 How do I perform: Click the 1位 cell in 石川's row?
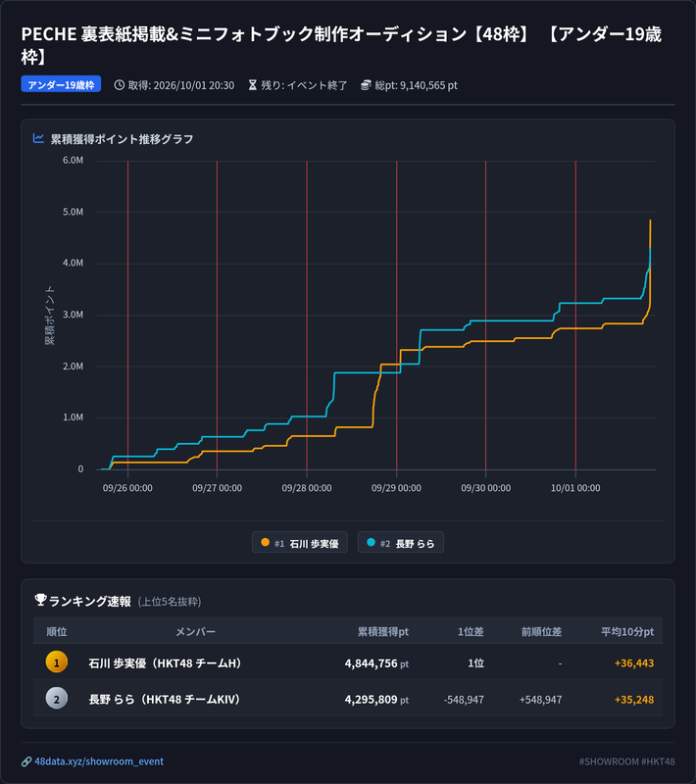pyautogui.click(x=475, y=663)
